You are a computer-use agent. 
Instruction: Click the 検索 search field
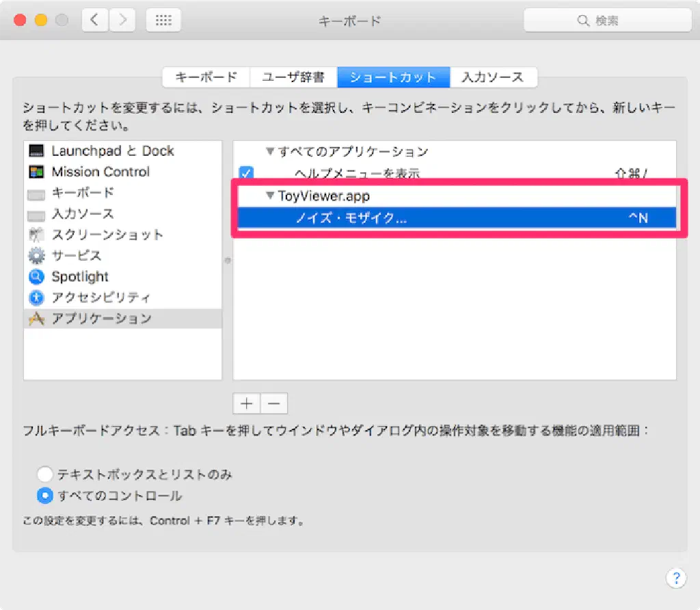605,21
